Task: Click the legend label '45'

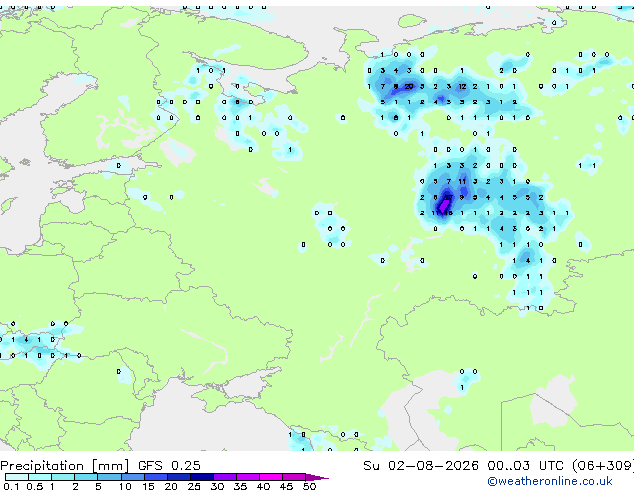Action: 286,486
